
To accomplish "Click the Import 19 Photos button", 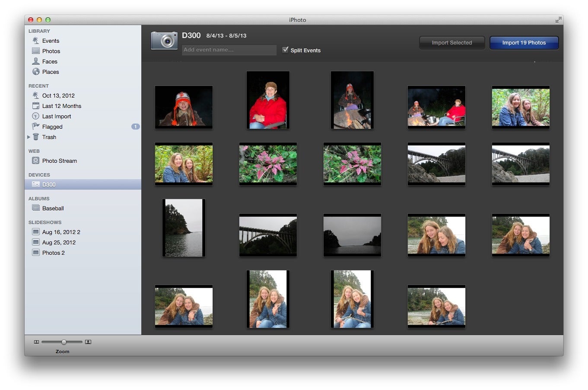I will (524, 43).
